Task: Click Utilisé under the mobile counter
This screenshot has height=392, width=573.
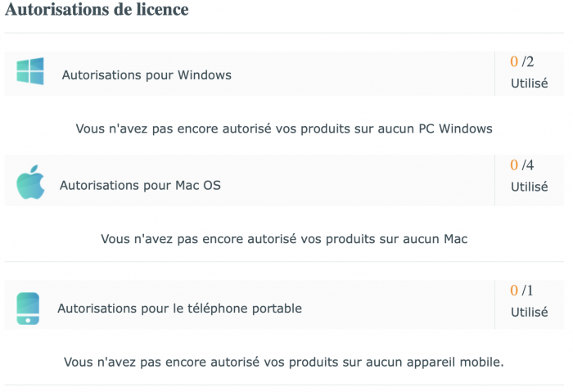Action: pos(529,312)
